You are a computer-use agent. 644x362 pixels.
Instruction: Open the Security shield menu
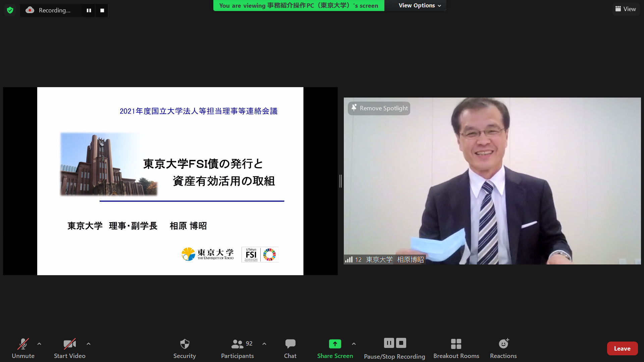pyautogui.click(x=184, y=349)
